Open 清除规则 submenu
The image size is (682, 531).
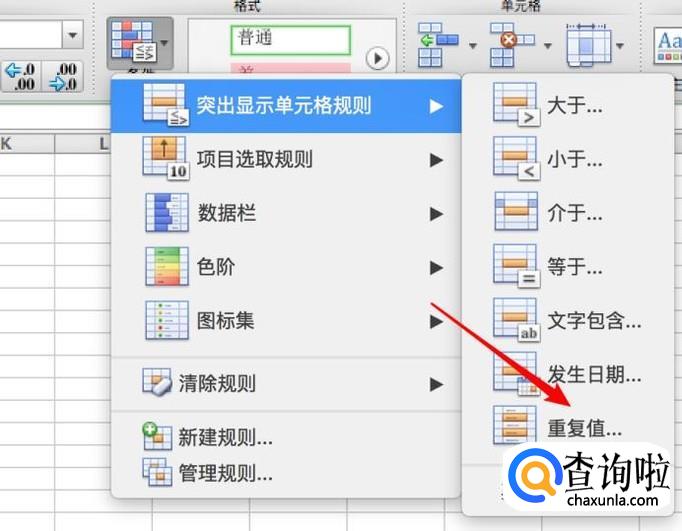pos(286,384)
